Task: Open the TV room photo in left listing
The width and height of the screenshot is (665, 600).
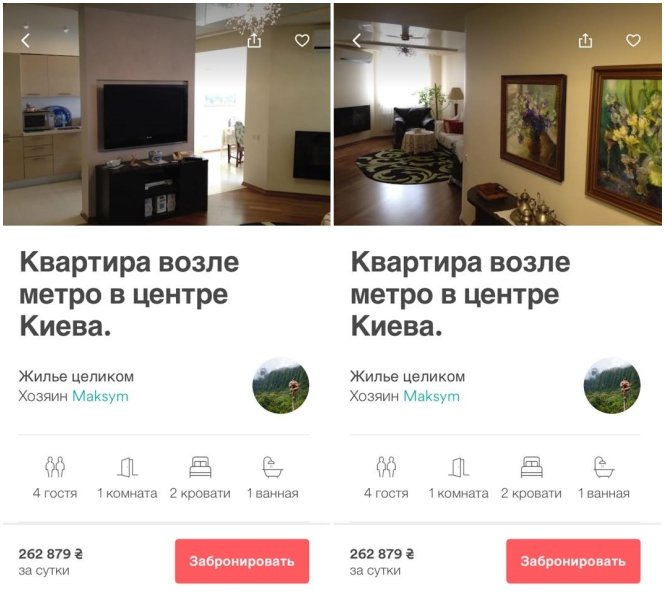Action: [167, 114]
